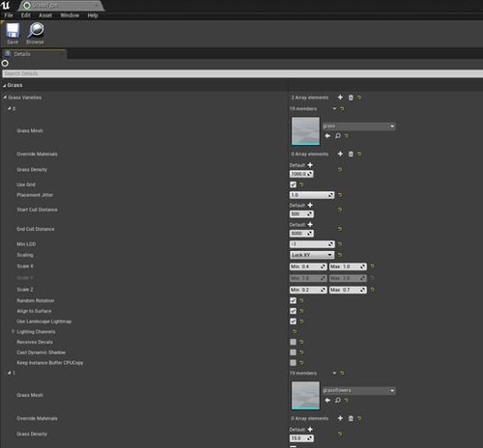This screenshot has height=448, width=483.
Task: Reset Lighting Channels to default
Action: [295, 331]
